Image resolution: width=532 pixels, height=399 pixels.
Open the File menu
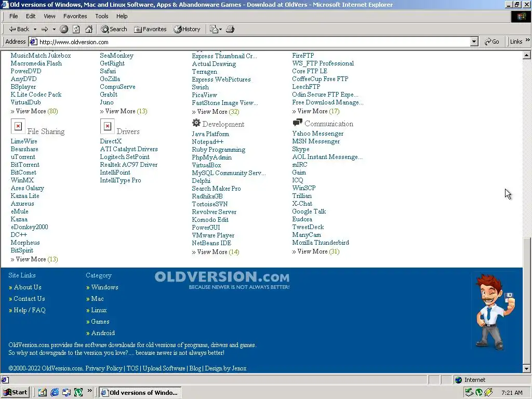click(14, 16)
